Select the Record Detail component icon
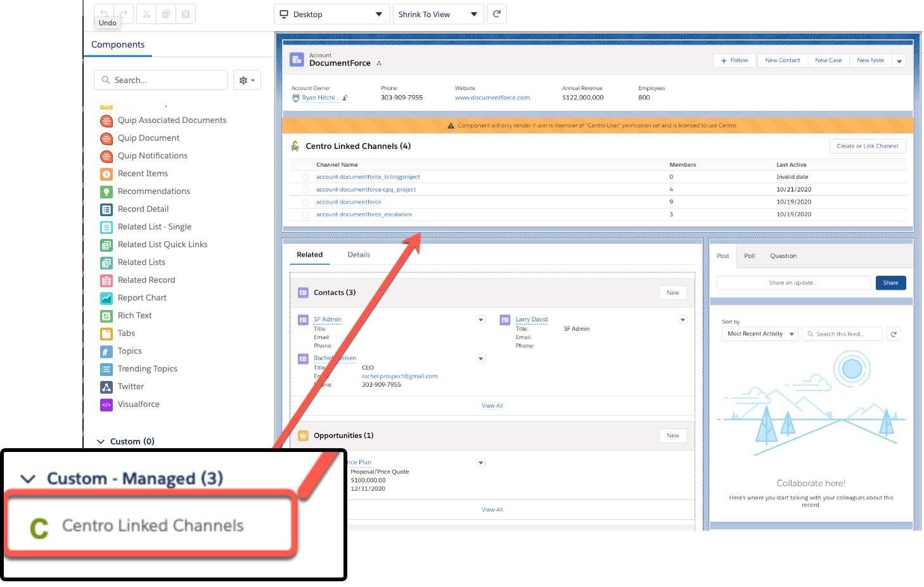The width and height of the screenshot is (924, 587). pyautogui.click(x=106, y=209)
